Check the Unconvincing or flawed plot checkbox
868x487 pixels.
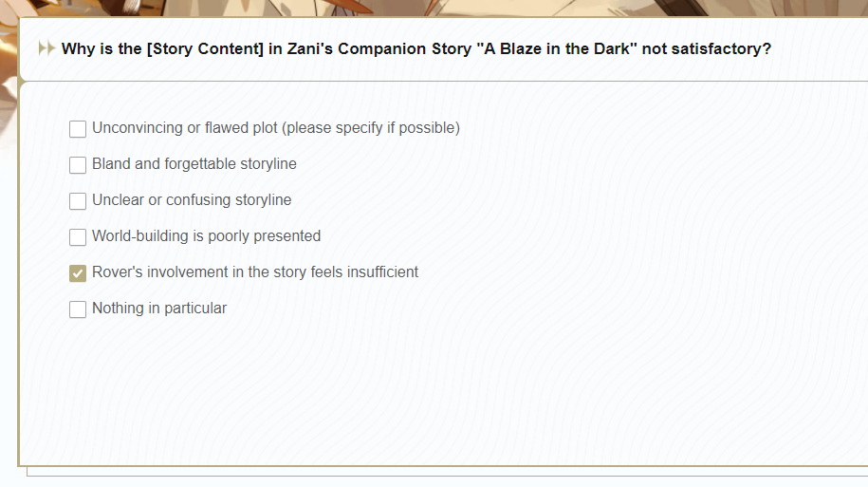point(78,128)
